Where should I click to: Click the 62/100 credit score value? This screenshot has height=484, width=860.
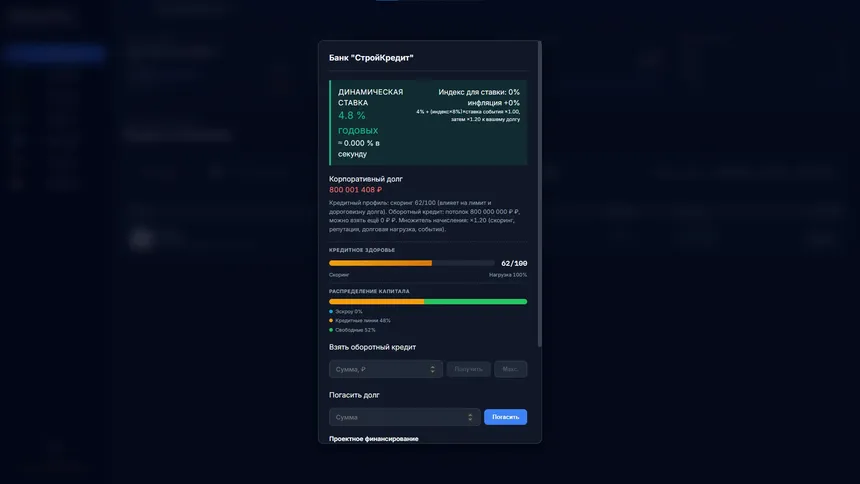tap(514, 263)
